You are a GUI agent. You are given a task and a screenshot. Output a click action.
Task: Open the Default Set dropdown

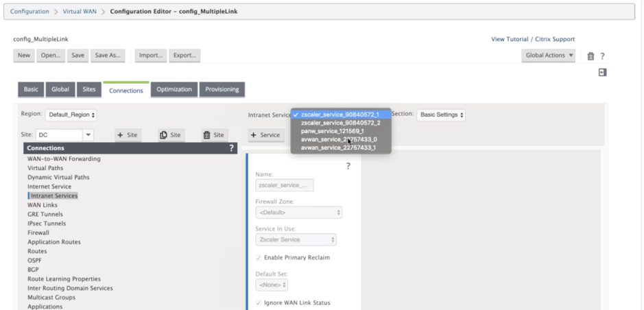tap(272, 285)
